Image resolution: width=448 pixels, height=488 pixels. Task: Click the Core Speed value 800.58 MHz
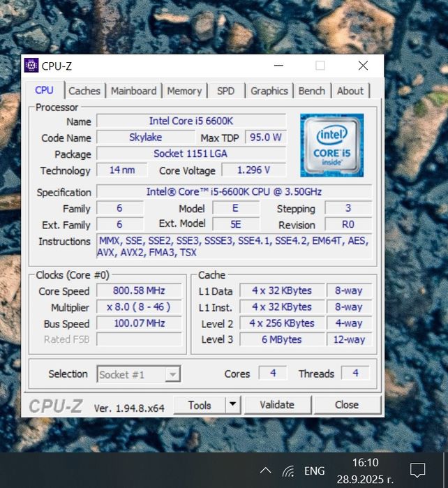tap(139, 290)
